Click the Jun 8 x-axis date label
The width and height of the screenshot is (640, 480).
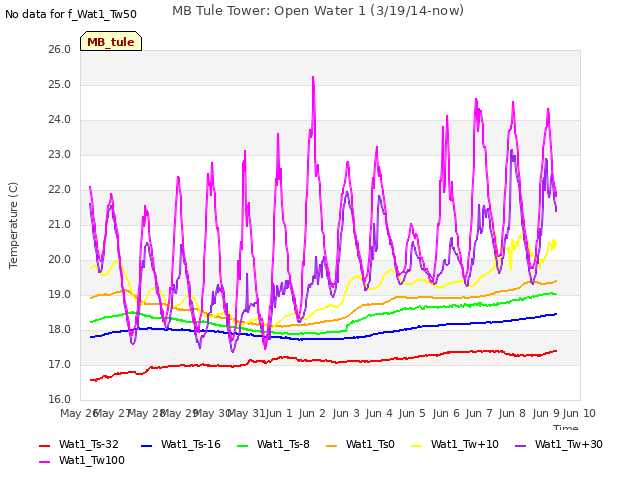tap(512, 413)
